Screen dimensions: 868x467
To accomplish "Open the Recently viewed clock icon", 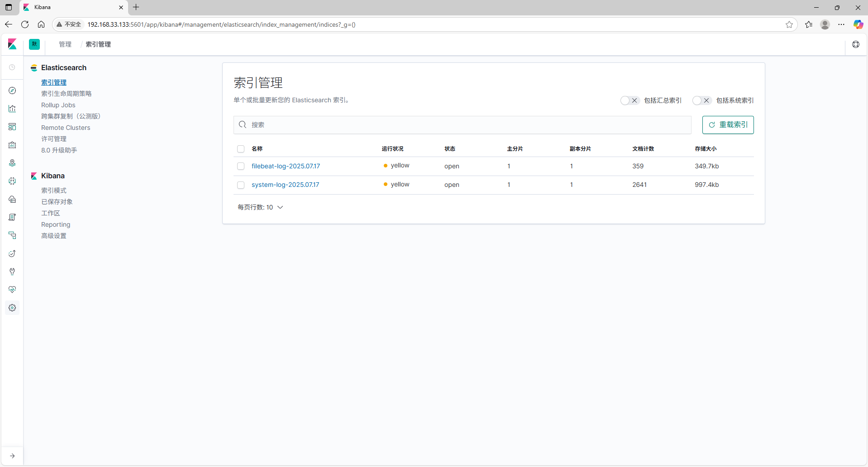I will point(12,67).
